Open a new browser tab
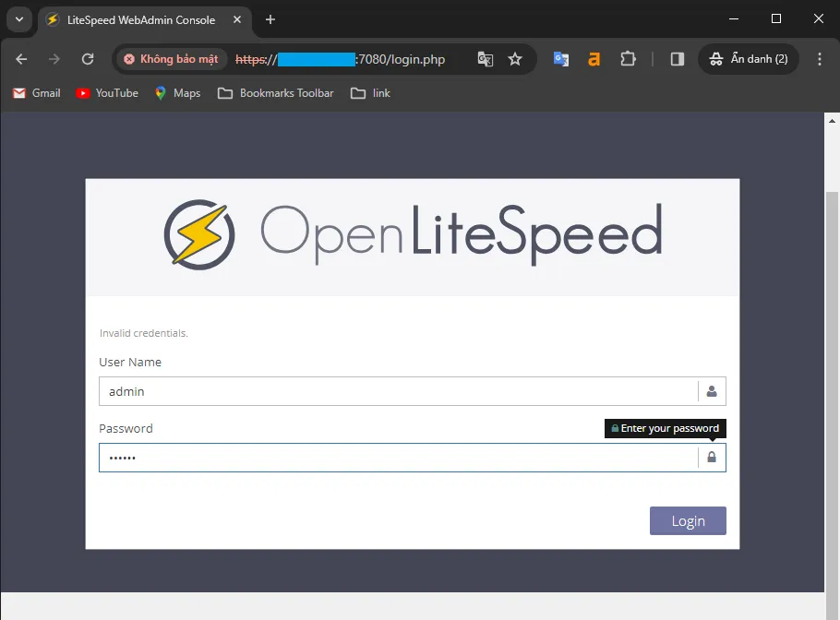 [270, 19]
